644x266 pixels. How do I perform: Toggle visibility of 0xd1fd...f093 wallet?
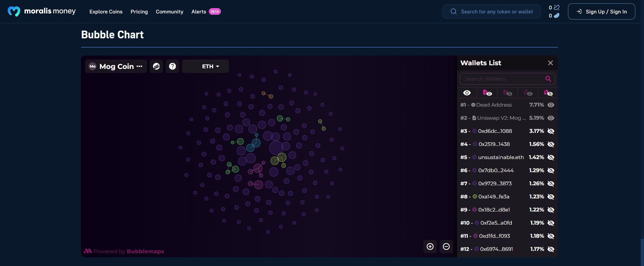point(551,236)
